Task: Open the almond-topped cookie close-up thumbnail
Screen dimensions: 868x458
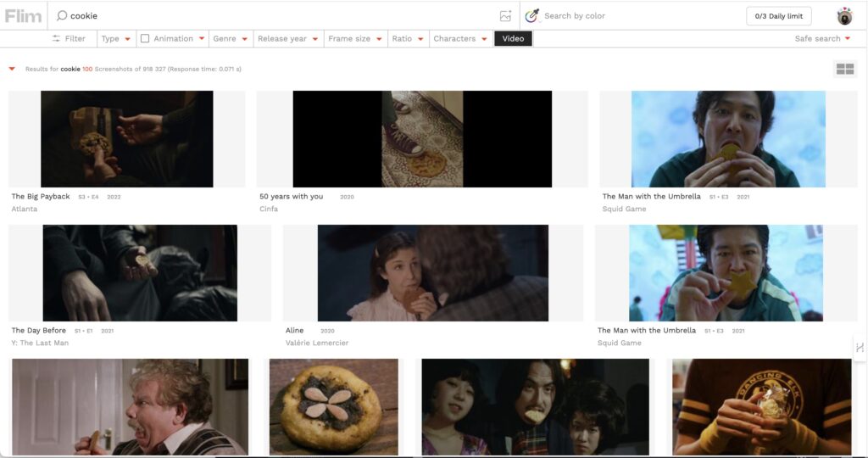Action: pyautogui.click(x=334, y=407)
